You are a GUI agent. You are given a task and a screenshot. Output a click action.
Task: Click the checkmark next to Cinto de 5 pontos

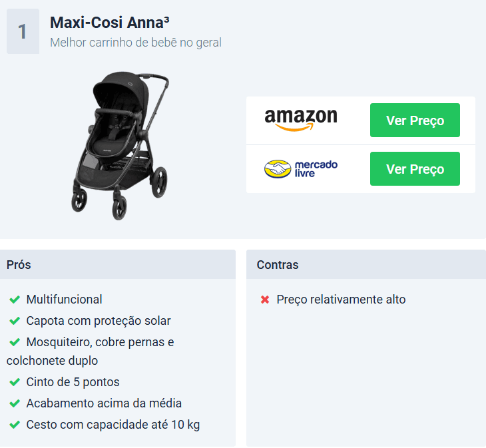pos(15,382)
